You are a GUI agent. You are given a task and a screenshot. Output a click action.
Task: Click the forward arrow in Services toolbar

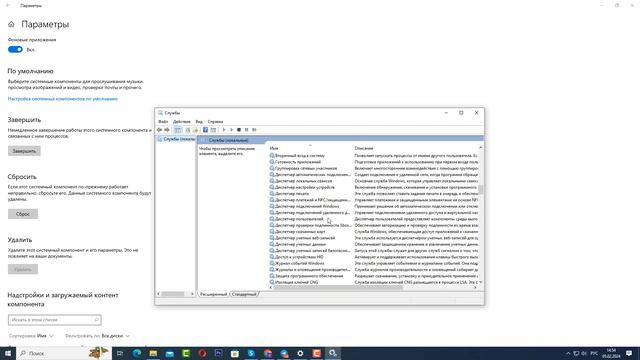(167, 130)
